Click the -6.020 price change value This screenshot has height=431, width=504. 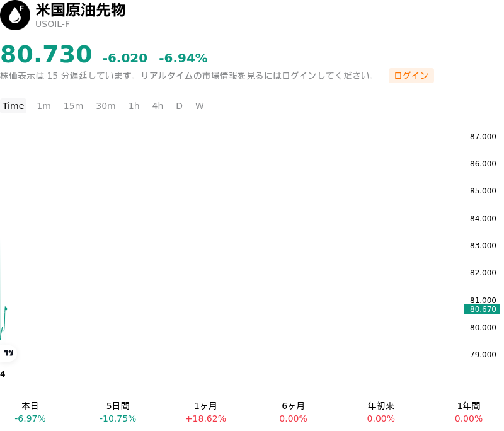point(125,58)
